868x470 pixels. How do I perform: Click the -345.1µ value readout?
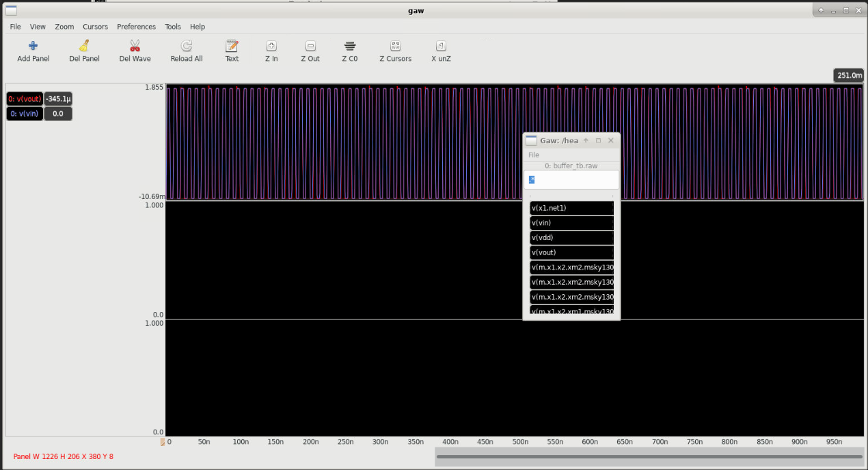pos(58,99)
